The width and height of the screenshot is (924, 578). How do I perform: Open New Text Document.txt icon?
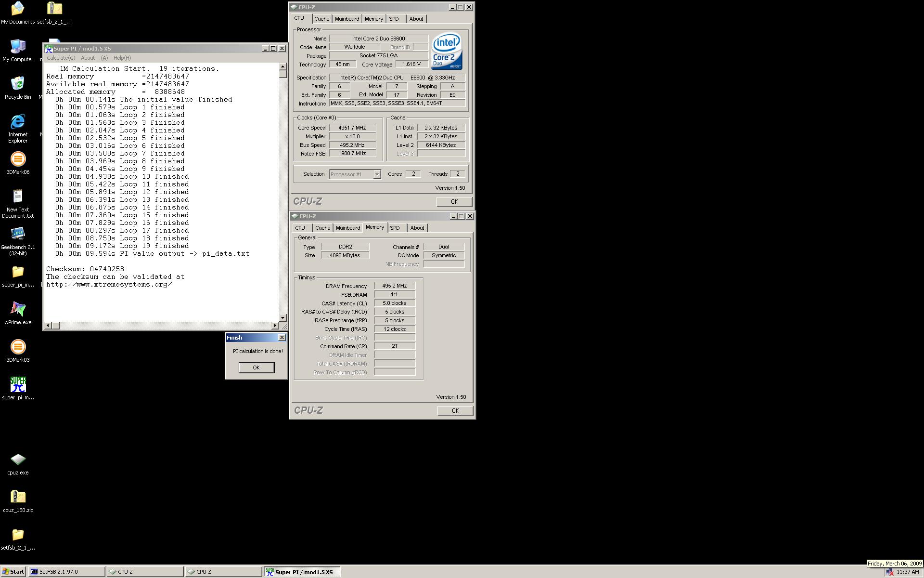[18, 204]
